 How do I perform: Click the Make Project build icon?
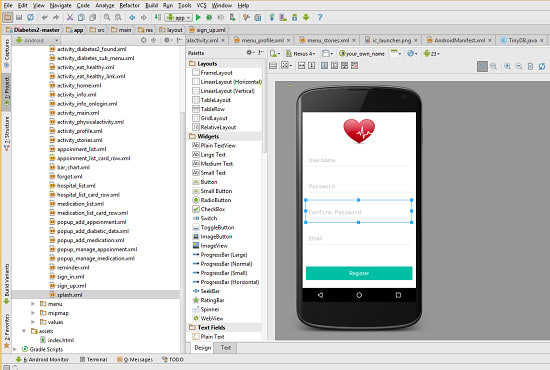pyautogui.click(x=158, y=17)
